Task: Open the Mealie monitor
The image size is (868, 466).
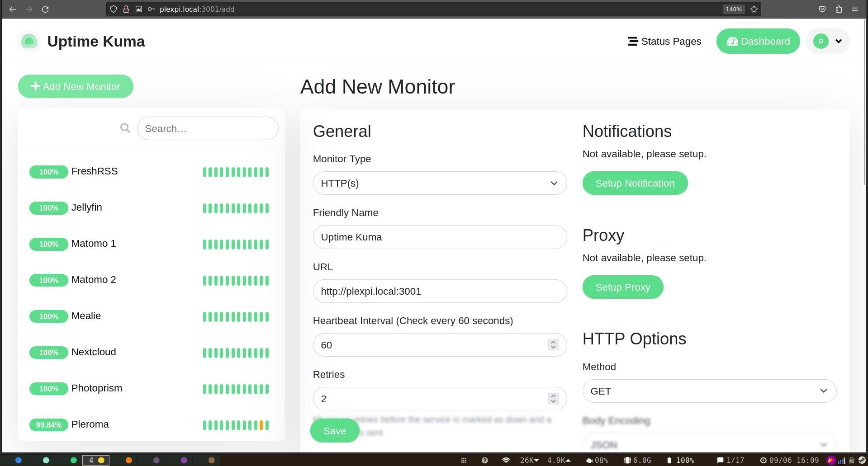Action: point(152,316)
